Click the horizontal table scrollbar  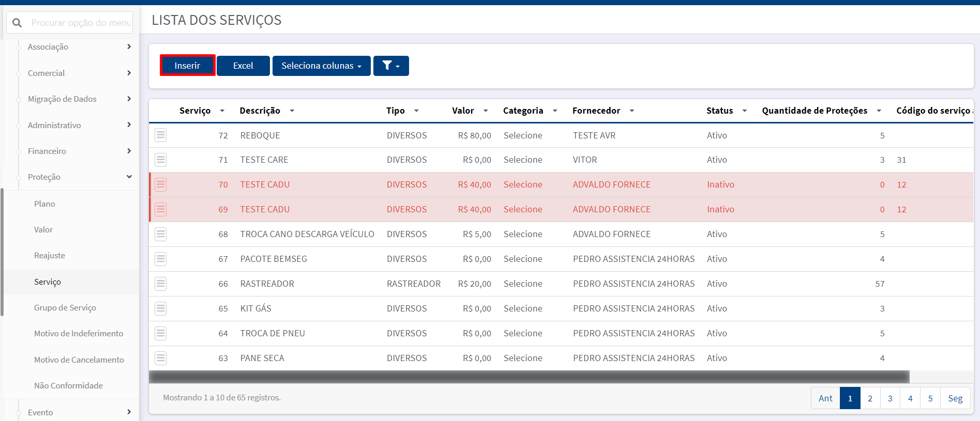click(x=529, y=377)
